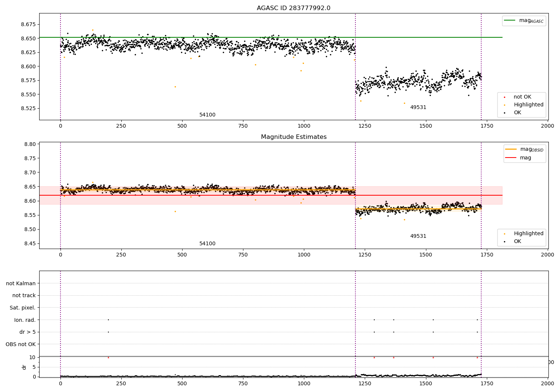Screen dimensions: 560x392
Task: Click the 'not Kalman' row label
Action: [21, 283]
